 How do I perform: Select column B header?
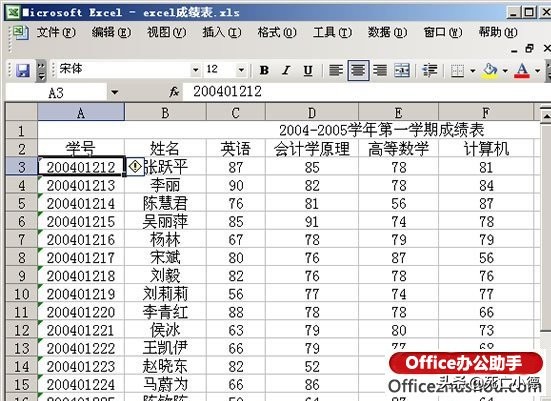(x=165, y=112)
